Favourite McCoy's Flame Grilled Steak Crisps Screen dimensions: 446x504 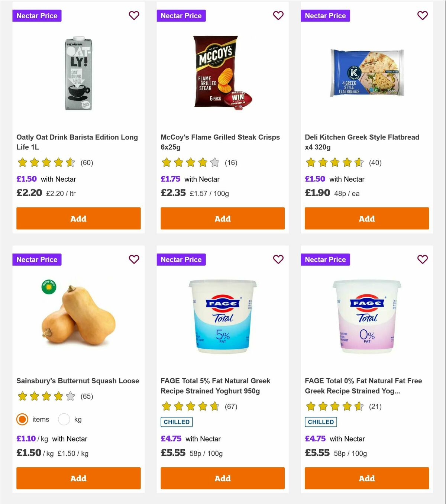pyautogui.click(x=278, y=16)
